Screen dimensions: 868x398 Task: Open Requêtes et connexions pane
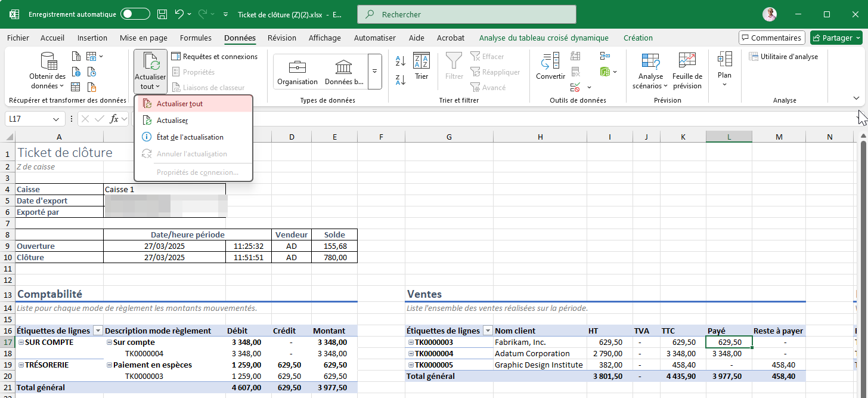215,57
